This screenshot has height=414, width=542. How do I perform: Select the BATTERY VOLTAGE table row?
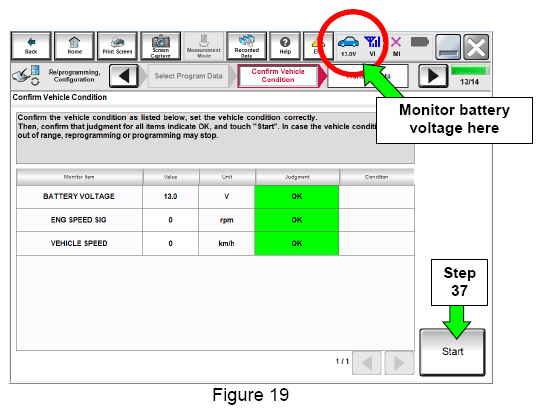pos(215,197)
